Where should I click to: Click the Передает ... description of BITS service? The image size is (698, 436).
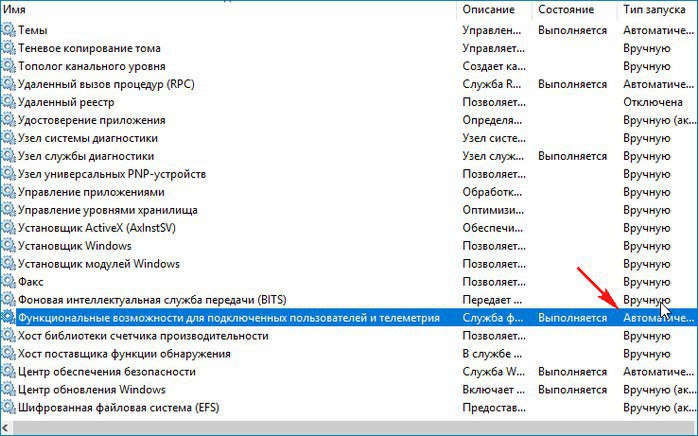coord(492,300)
